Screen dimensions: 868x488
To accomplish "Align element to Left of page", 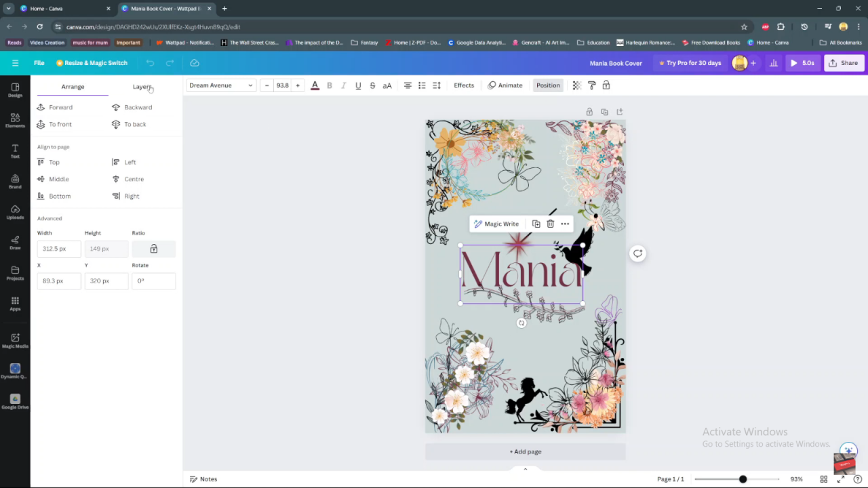I will click(x=124, y=162).
